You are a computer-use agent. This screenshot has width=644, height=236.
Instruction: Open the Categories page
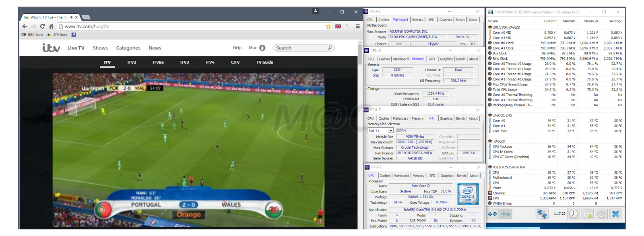(128, 48)
